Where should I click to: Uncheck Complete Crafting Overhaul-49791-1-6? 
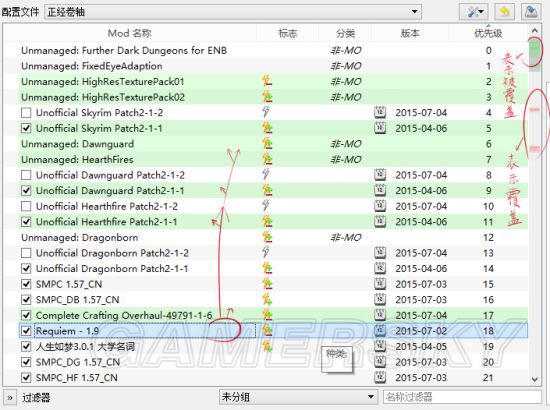point(26,315)
